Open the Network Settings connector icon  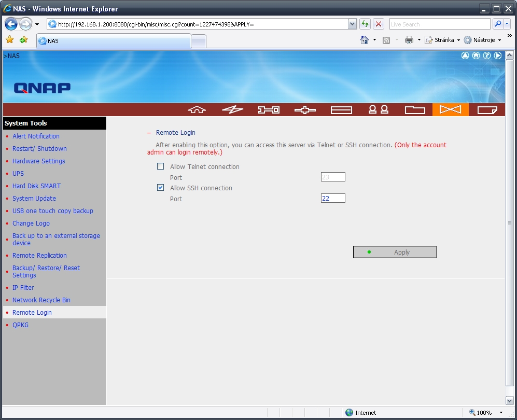coord(305,110)
